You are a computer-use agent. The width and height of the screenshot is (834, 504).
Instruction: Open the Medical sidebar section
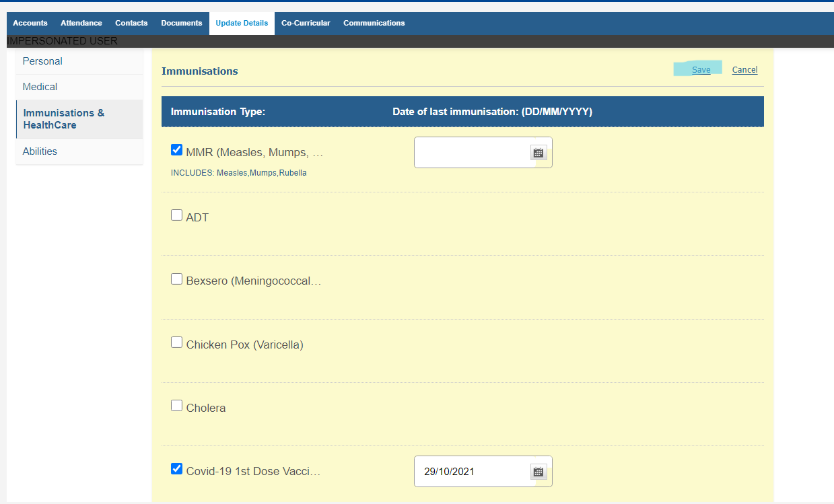pyautogui.click(x=79, y=87)
